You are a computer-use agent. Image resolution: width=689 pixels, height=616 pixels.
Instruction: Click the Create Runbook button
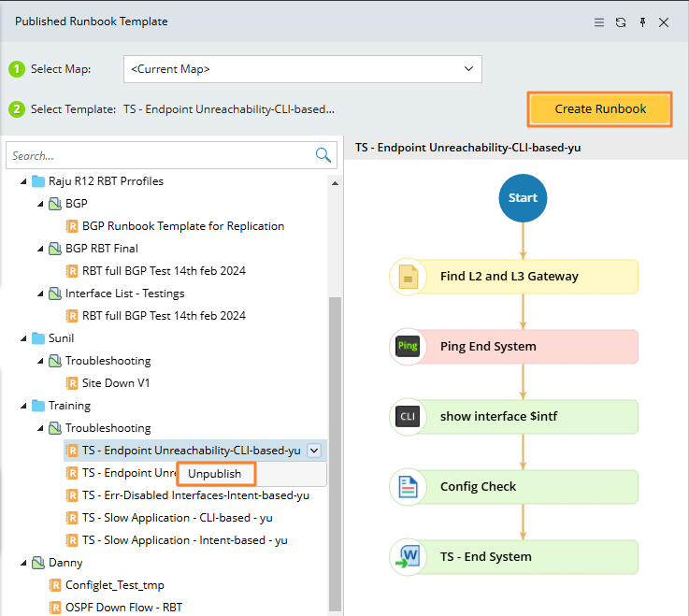600,109
